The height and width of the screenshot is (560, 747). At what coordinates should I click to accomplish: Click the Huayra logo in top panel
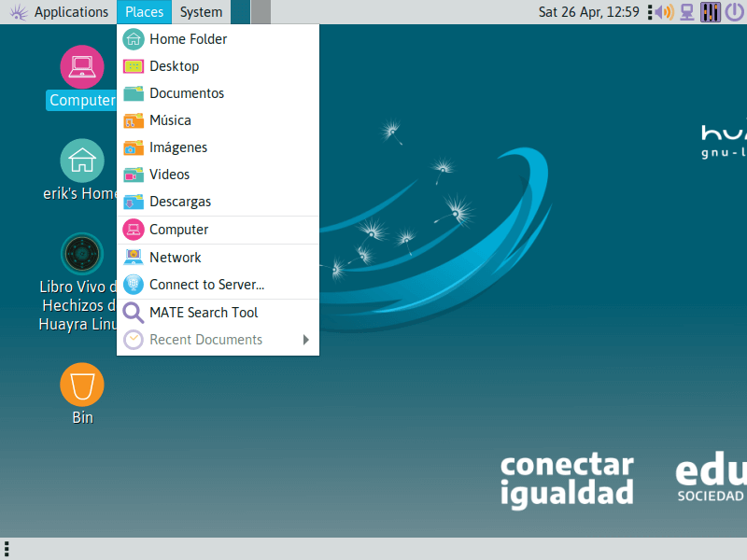(19, 12)
